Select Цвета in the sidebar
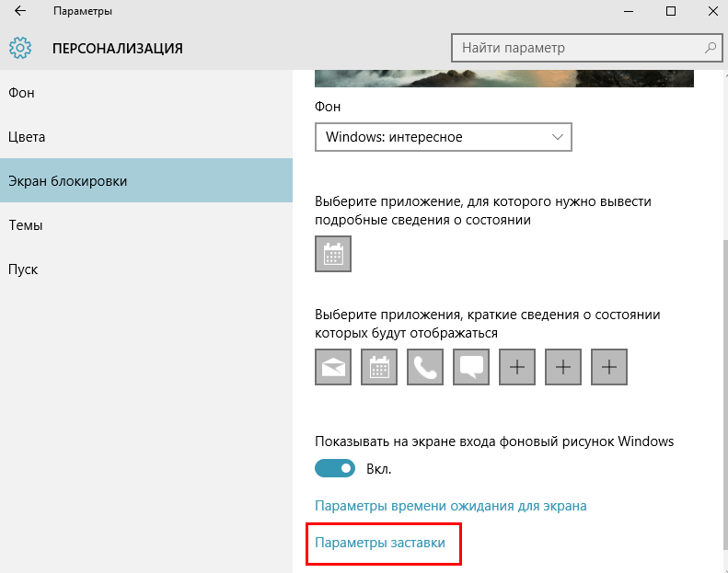 pos(146,137)
